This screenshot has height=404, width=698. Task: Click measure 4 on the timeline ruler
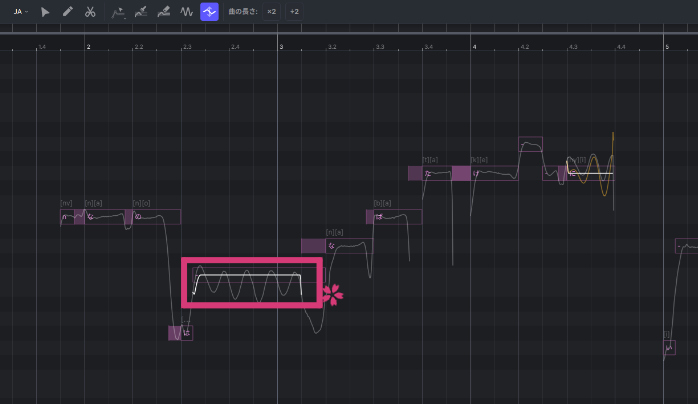[474, 46]
